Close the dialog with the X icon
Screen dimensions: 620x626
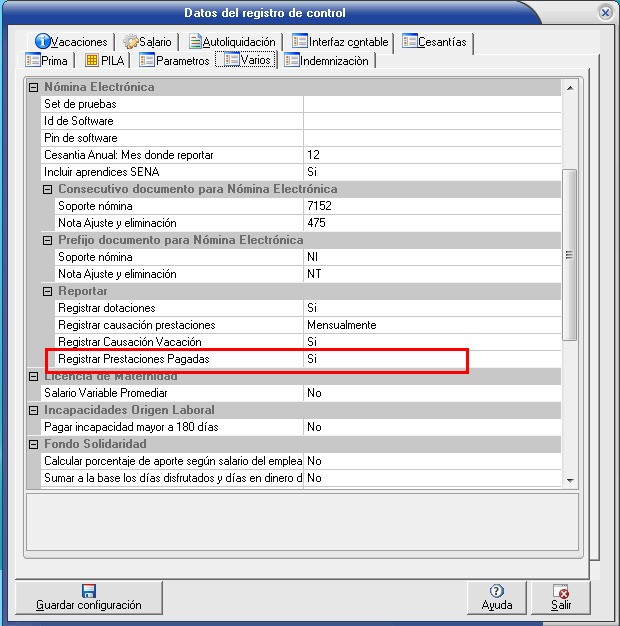point(604,13)
